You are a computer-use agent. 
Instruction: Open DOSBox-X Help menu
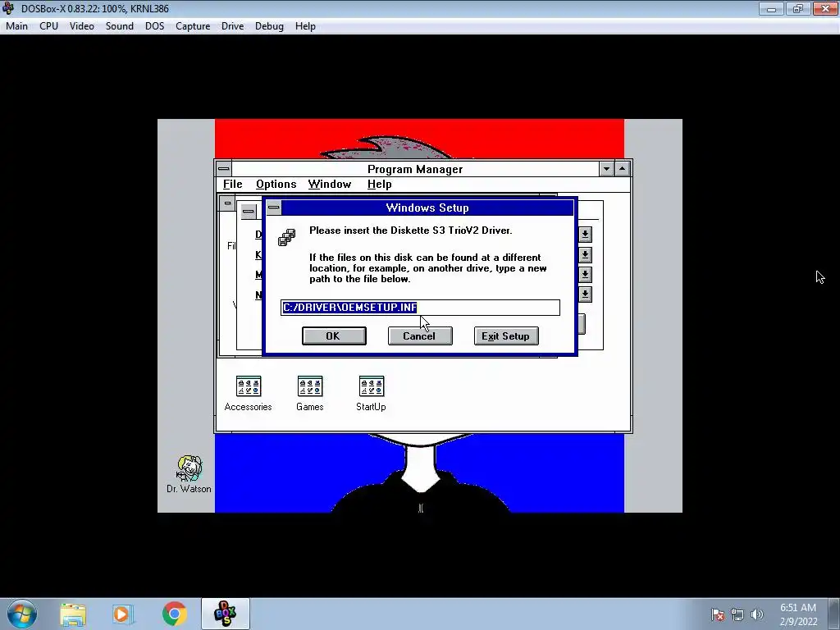click(x=305, y=26)
